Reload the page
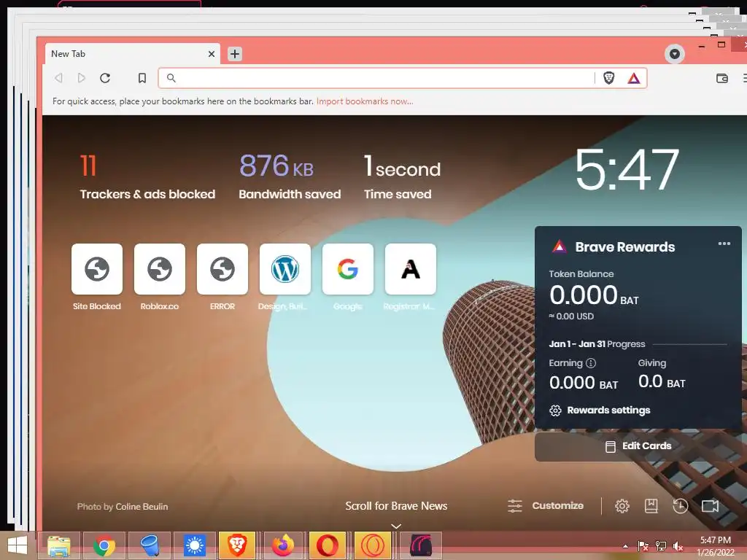Viewport: 747px width, 560px height. pos(105,78)
